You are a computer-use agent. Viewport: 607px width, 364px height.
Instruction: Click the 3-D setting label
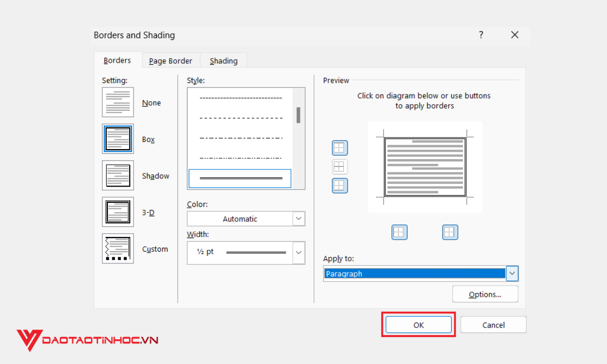148,212
